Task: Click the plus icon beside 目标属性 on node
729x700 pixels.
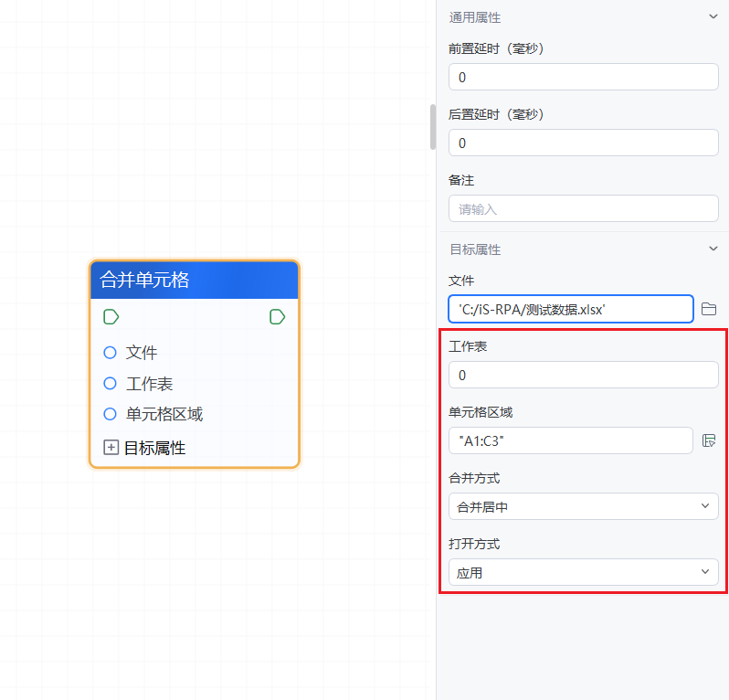Action: click(111, 448)
